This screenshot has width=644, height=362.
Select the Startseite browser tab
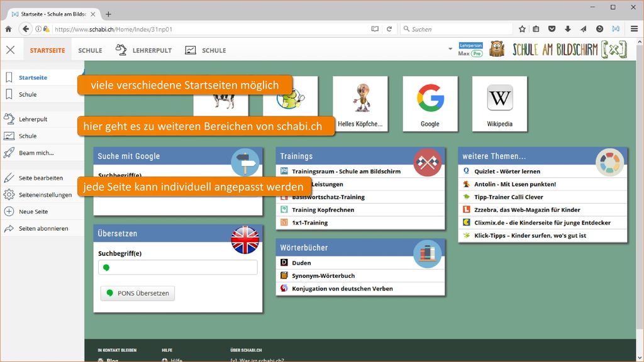click(53, 14)
